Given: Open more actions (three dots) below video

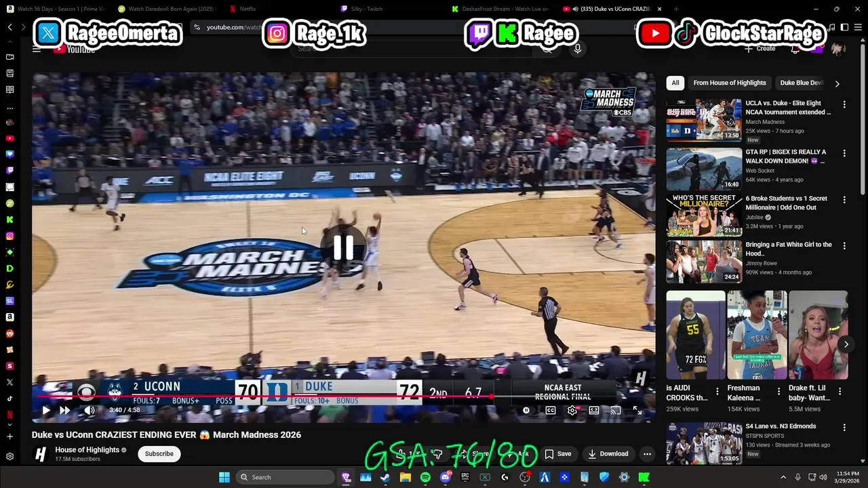Looking at the screenshot, I should pyautogui.click(x=647, y=453).
